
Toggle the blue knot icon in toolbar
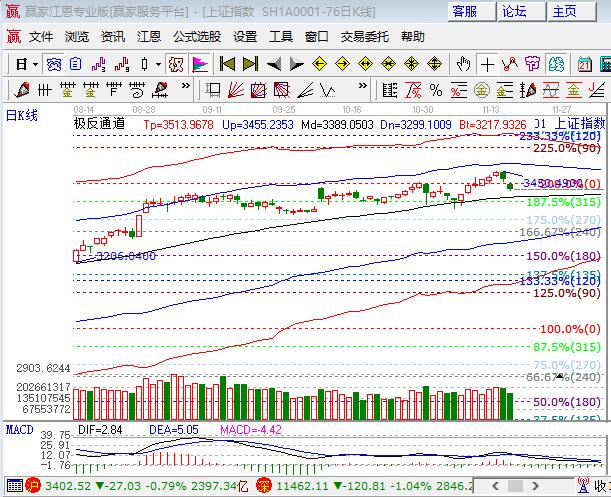click(53, 63)
